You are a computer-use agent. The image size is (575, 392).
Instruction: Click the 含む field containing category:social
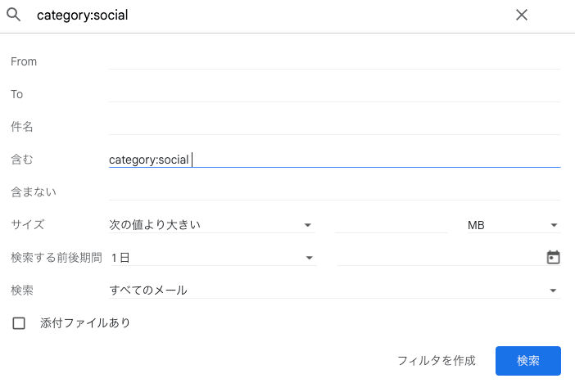pyautogui.click(x=334, y=160)
